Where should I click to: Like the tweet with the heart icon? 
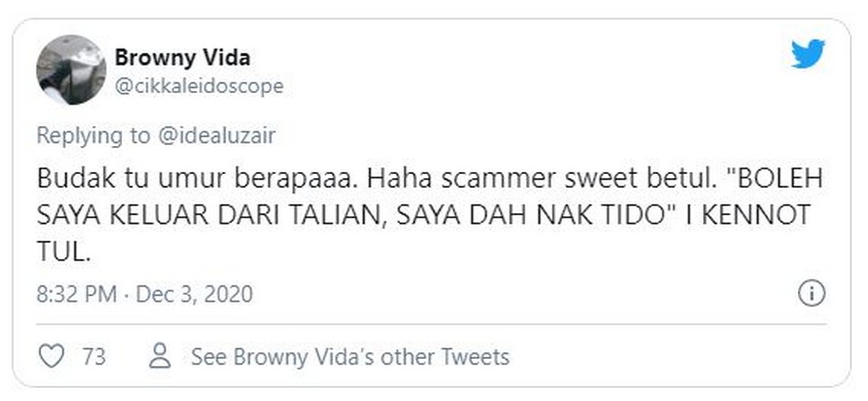[51, 356]
